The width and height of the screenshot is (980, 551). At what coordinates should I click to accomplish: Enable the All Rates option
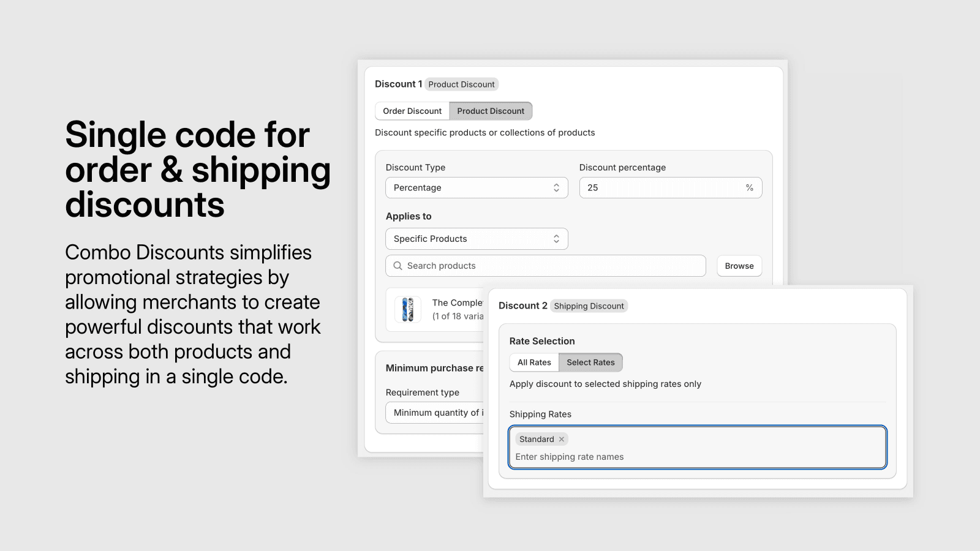tap(533, 362)
